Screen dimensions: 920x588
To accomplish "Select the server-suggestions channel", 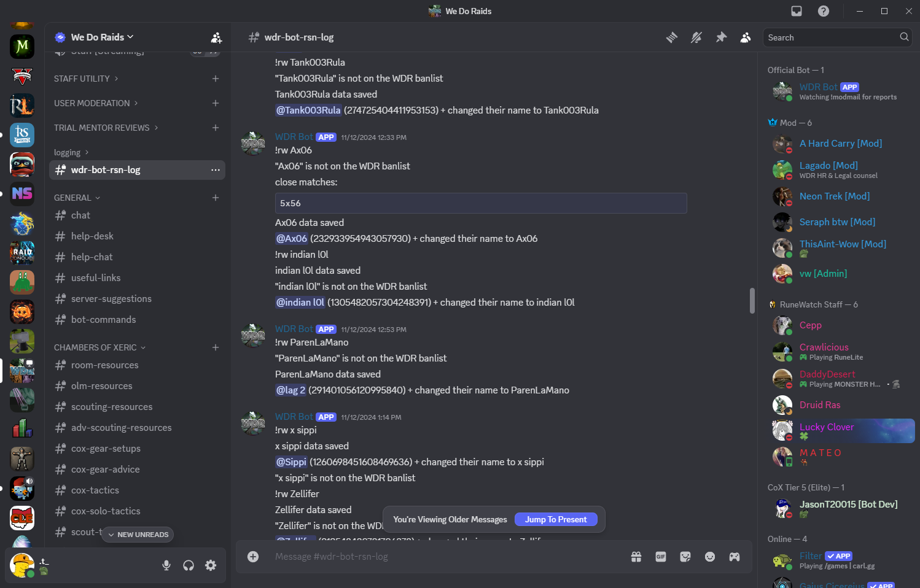I will pos(137,299).
